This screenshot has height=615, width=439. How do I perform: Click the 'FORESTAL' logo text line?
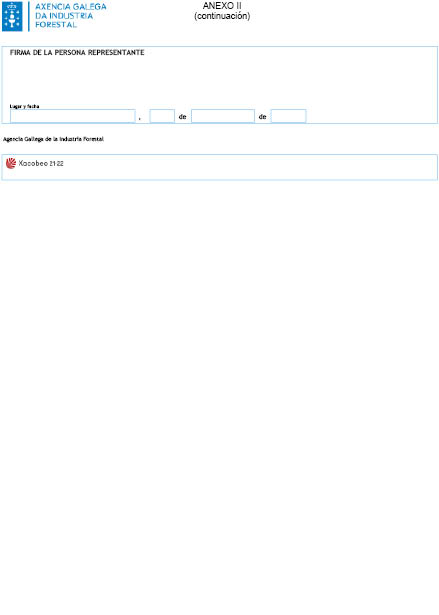pos(56,24)
